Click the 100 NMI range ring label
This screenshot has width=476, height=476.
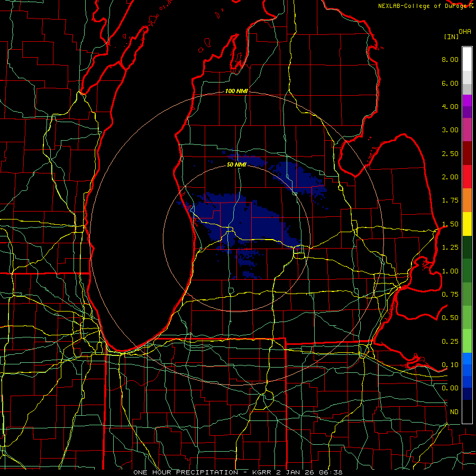point(236,91)
